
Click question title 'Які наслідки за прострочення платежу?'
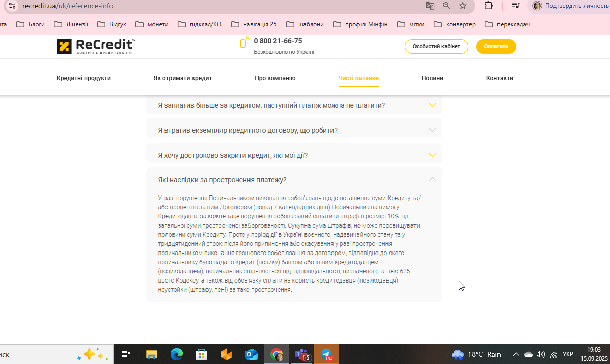[x=222, y=180]
